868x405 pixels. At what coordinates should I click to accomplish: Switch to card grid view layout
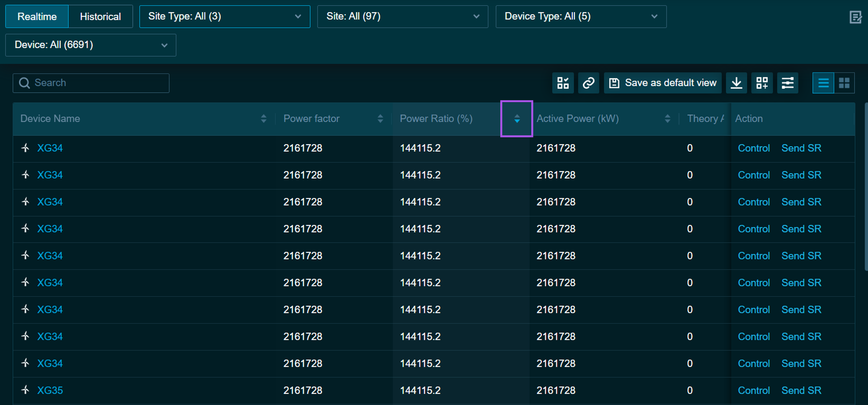coord(844,83)
